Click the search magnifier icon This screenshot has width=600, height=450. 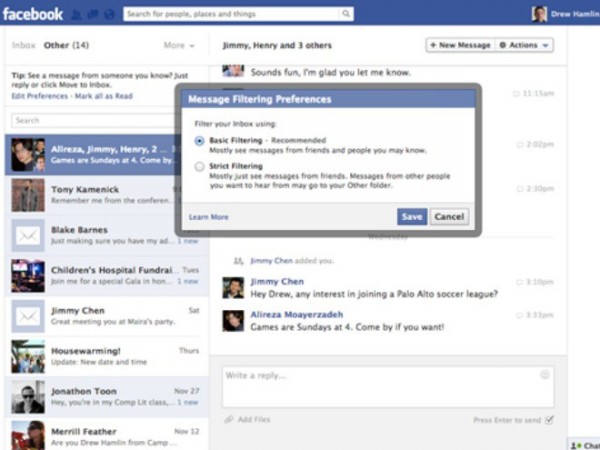346,14
